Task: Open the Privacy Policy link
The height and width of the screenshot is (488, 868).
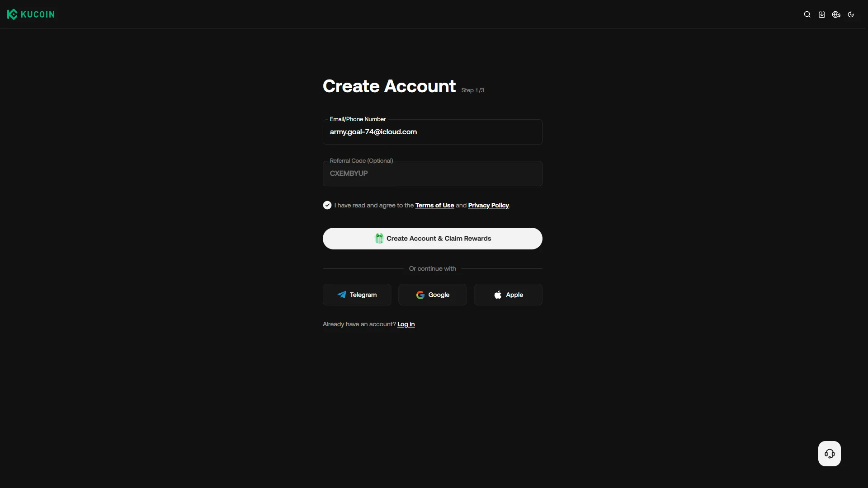Action: (488, 205)
